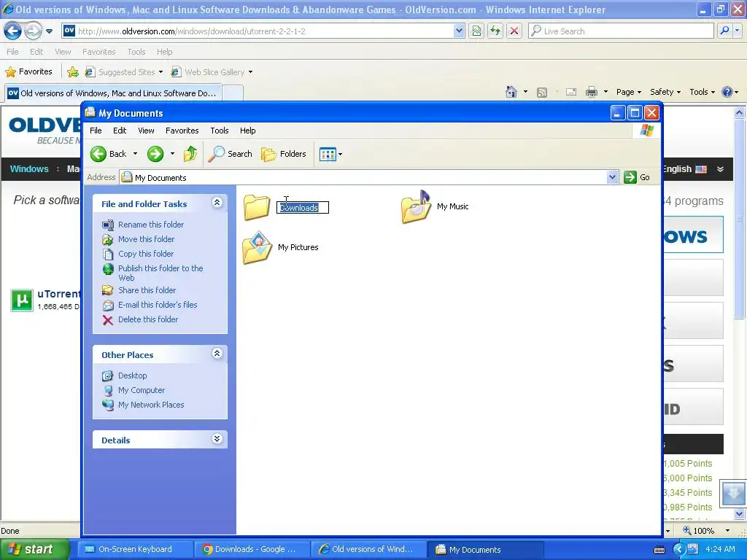Switch to Downloads - Google Chrome taskbar item
Image resolution: width=747 pixels, height=560 pixels.
tap(252, 550)
